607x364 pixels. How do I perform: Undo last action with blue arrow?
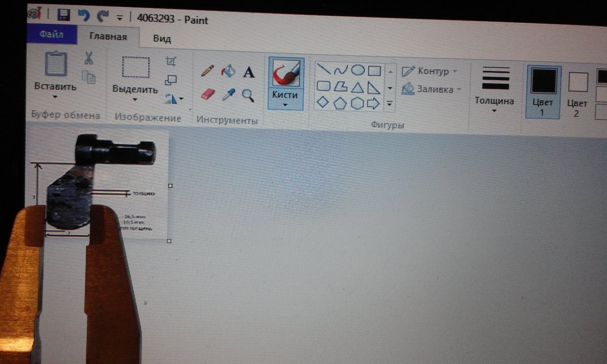point(83,16)
